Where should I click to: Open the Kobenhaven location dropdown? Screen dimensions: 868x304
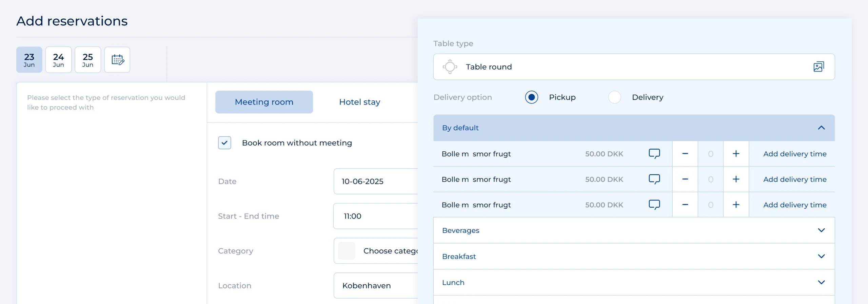[376, 286]
